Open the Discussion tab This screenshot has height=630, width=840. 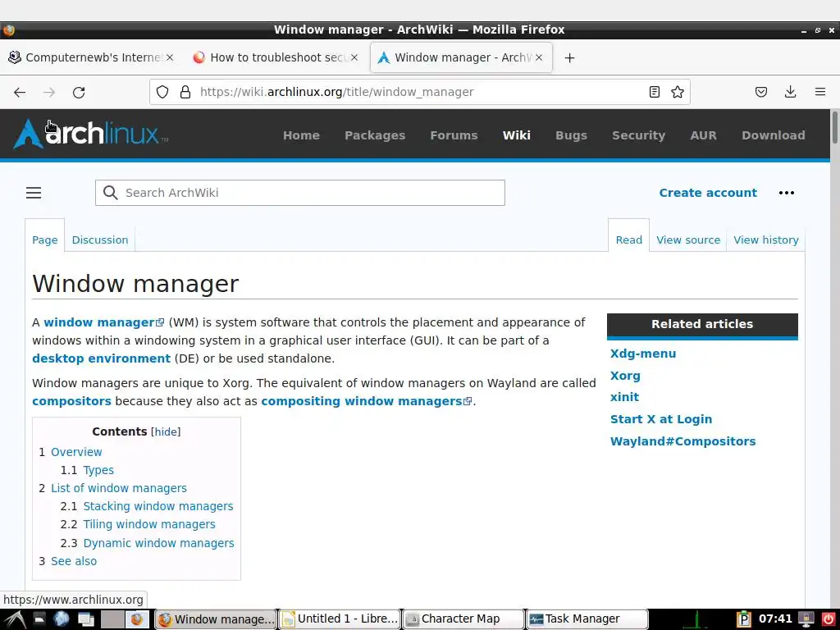point(100,240)
